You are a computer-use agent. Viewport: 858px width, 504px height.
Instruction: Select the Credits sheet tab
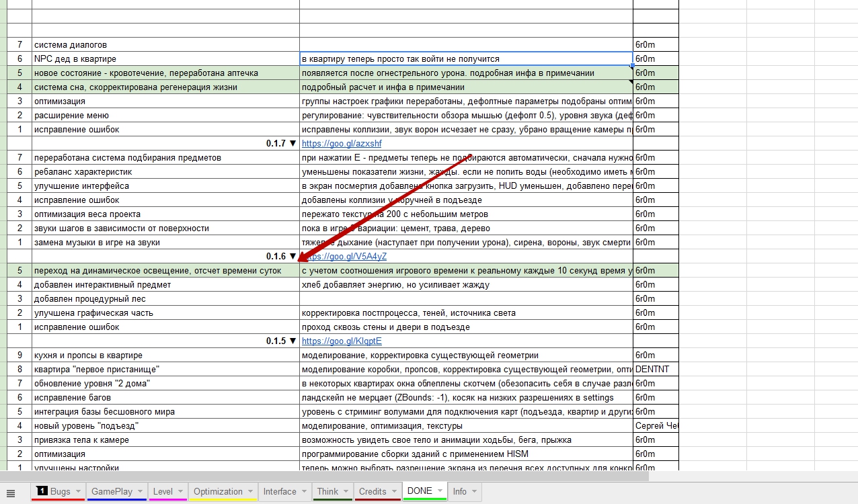tap(373, 491)
